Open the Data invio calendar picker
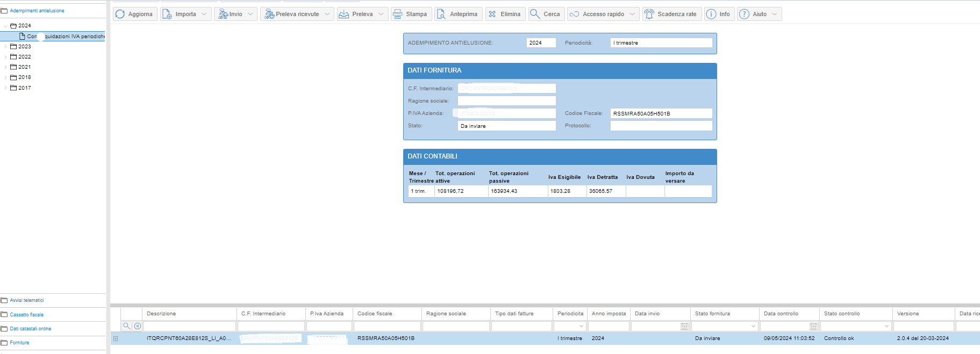Screen dimensions: 980x354 tap(684, 327)
